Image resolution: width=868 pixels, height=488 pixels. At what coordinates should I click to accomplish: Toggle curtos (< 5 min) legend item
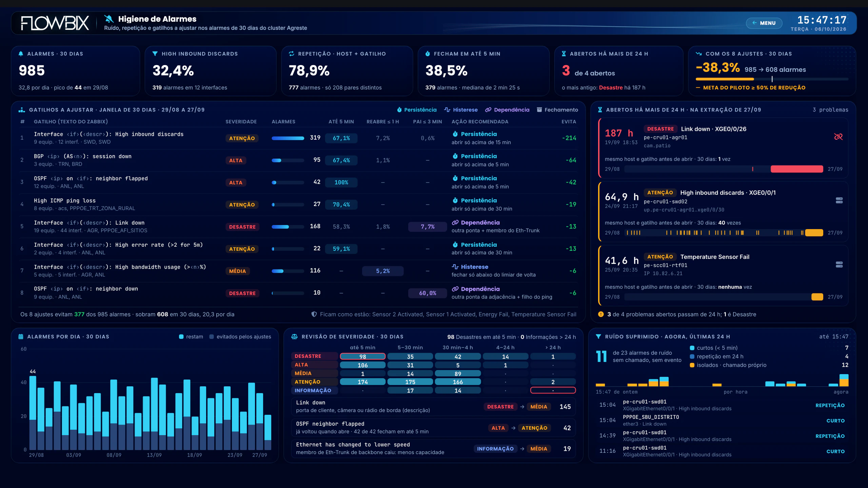(714, 348)
